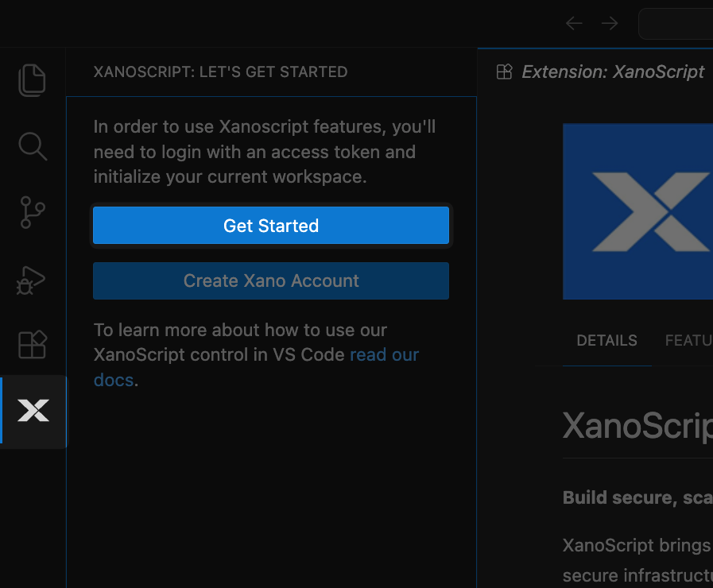Open the Run and Debug icon
Screen dimensions: 713x588
[32, 280]
